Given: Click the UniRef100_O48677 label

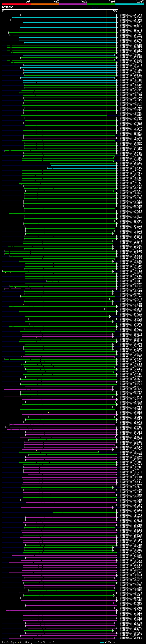Looking at the screenshot, I should (x=131, y=399).
